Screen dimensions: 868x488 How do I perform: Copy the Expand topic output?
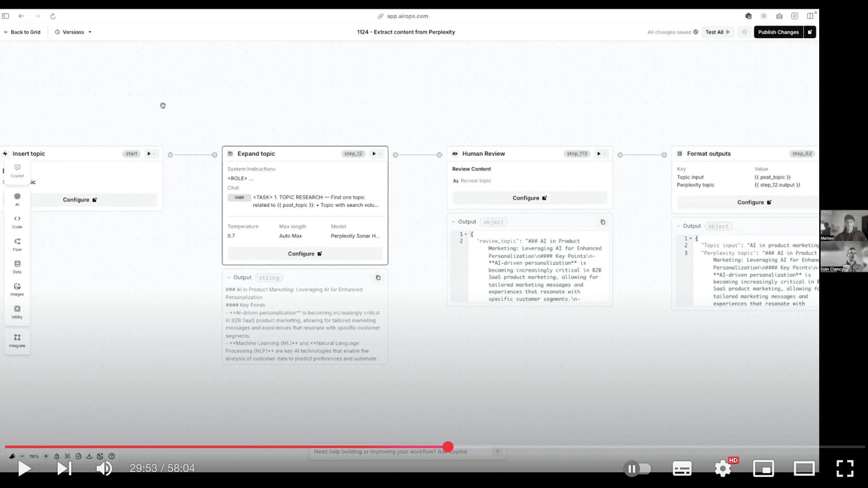click(x=378, y=278)
